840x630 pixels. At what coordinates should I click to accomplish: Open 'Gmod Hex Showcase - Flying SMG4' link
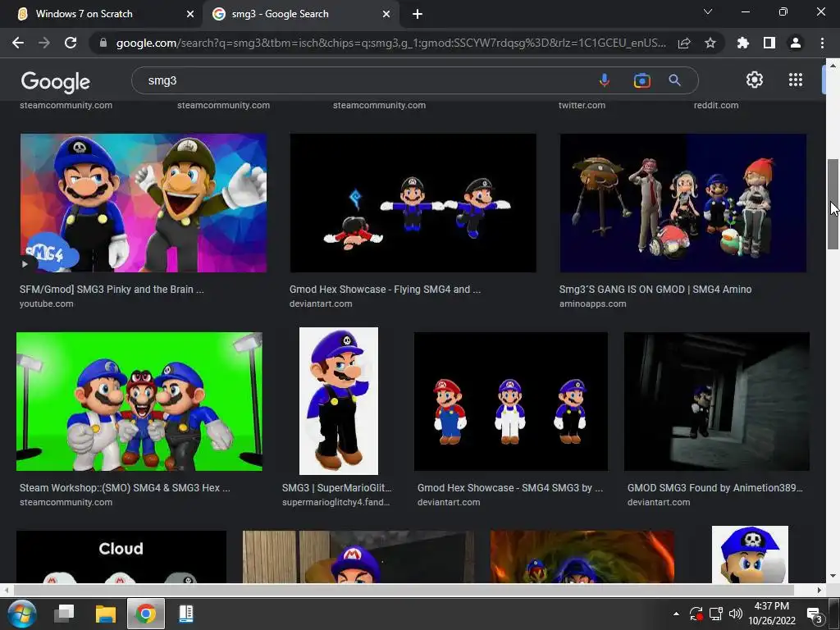[386, 290]
